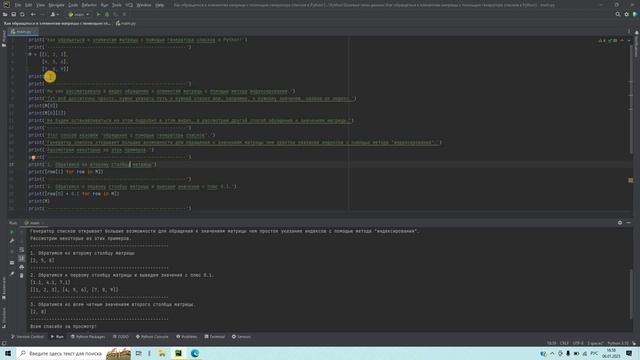
Task: Open the TODO tool window
Action: 120,337
